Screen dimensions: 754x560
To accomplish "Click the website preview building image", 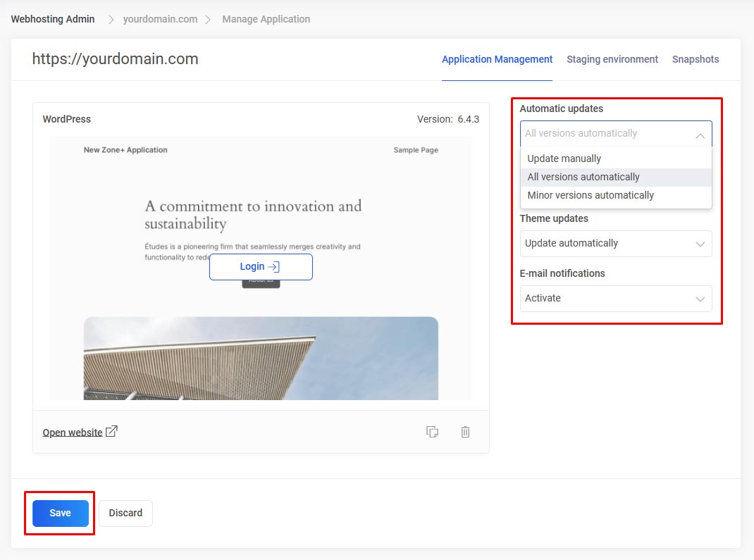I will coord(261,359).
